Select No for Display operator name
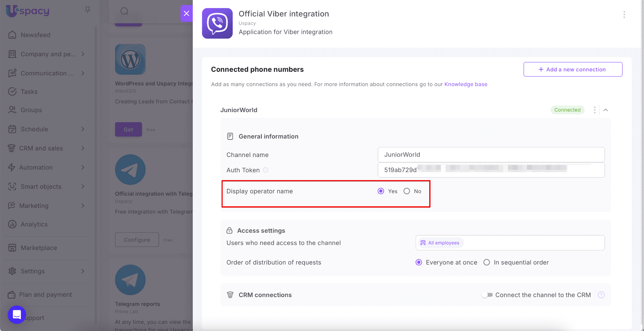The height and width of the screenshot is (331, 644). point(407,191)
